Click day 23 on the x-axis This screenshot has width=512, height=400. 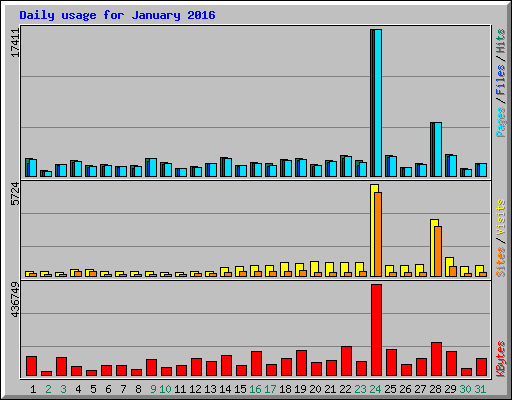pos(360,389)
